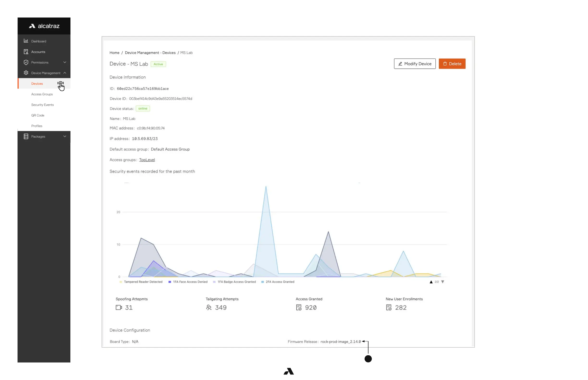
Task: Open the TopLevel access group link
Action: pos(147,160)
